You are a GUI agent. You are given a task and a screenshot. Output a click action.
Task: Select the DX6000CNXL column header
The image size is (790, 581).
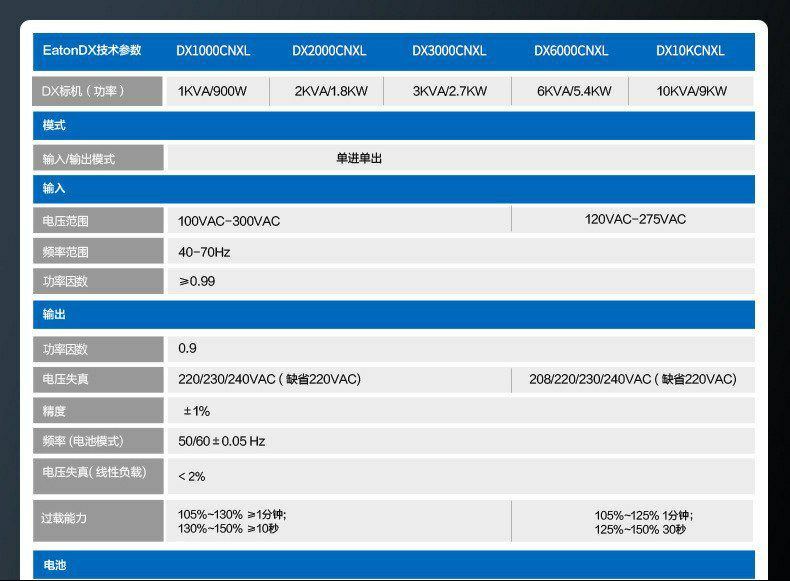click(571, 51)
